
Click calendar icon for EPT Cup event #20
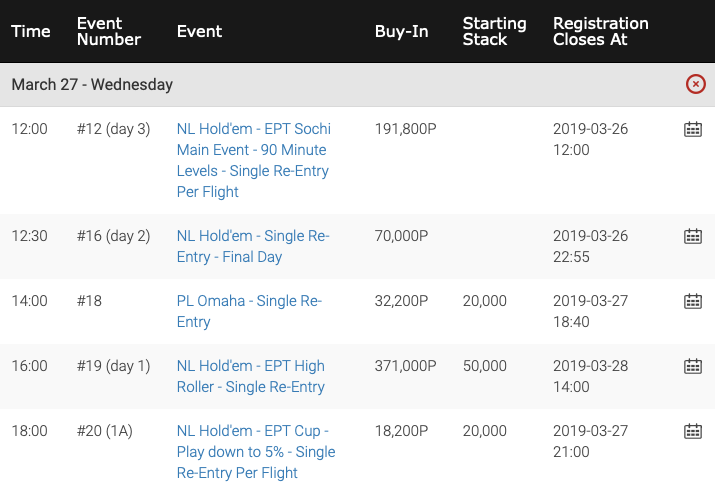pos(693,431)
